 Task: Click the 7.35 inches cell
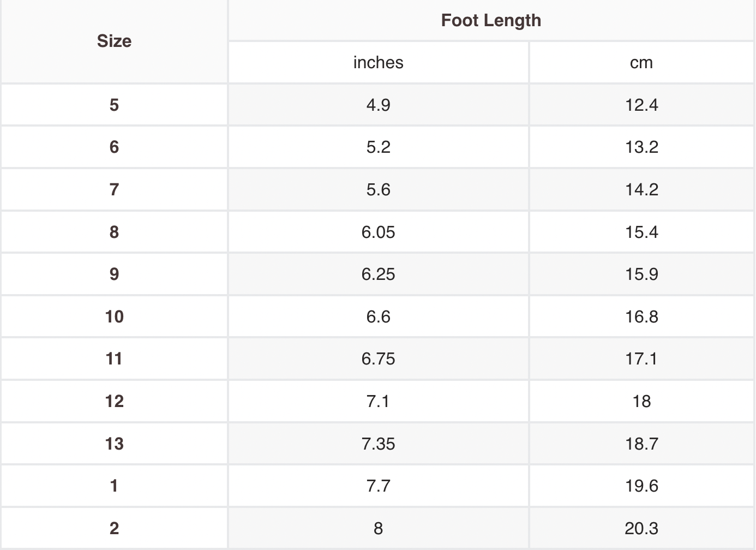coord(378,444)
